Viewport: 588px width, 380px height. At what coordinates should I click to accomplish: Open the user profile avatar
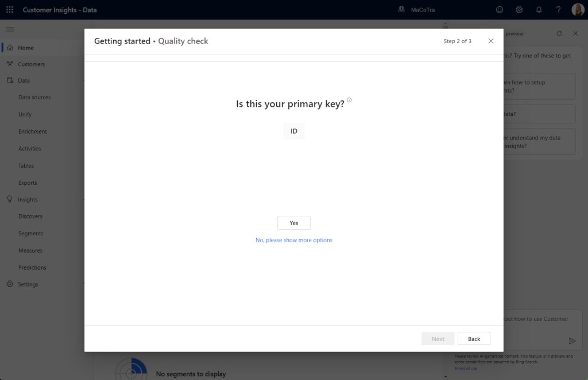click(578, 10)
